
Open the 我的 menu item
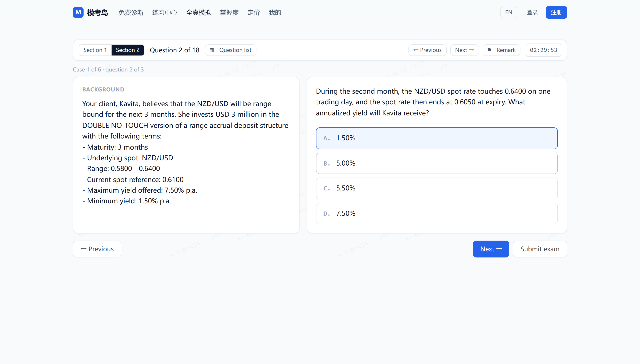point(275,12)
